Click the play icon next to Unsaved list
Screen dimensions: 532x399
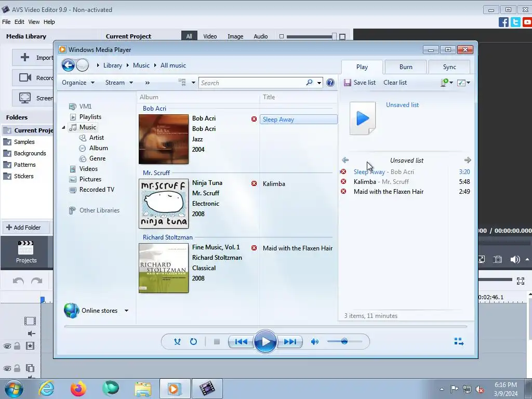coord(363,118)
